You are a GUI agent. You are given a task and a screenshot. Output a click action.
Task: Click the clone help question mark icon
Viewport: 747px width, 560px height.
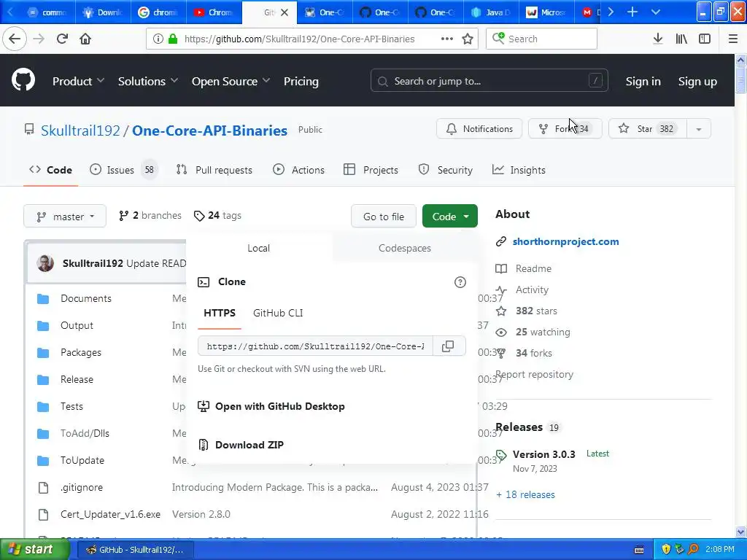click(460, 282)
